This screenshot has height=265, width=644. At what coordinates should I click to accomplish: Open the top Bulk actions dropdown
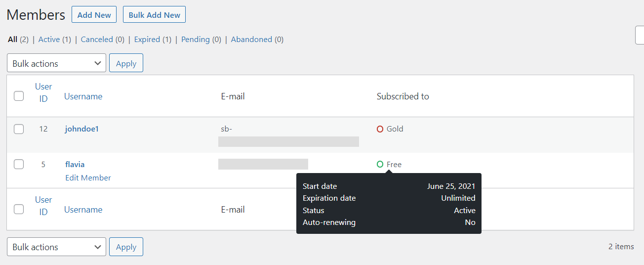(x=56, y=63)
